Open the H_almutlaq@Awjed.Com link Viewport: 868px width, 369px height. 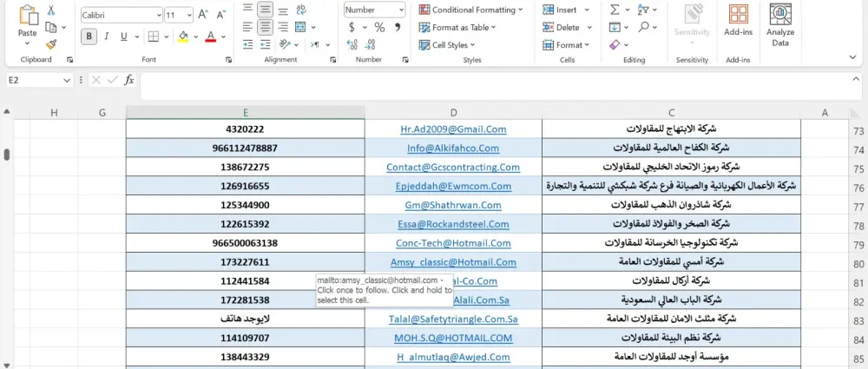[453, 357]
